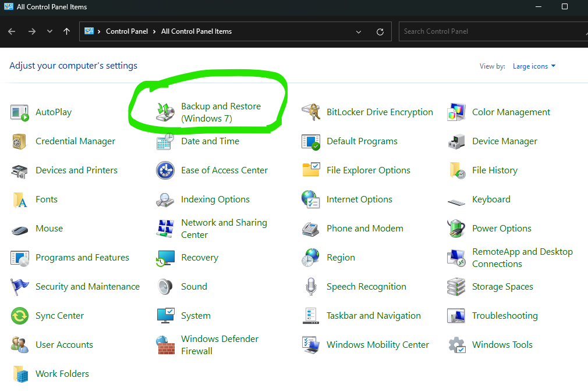Open the Speech Recognition link text
The height and width of the screenshot is (392, 588).
(366, 287)
